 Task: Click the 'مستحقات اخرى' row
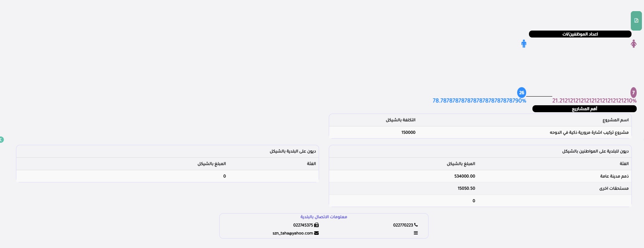614,188
